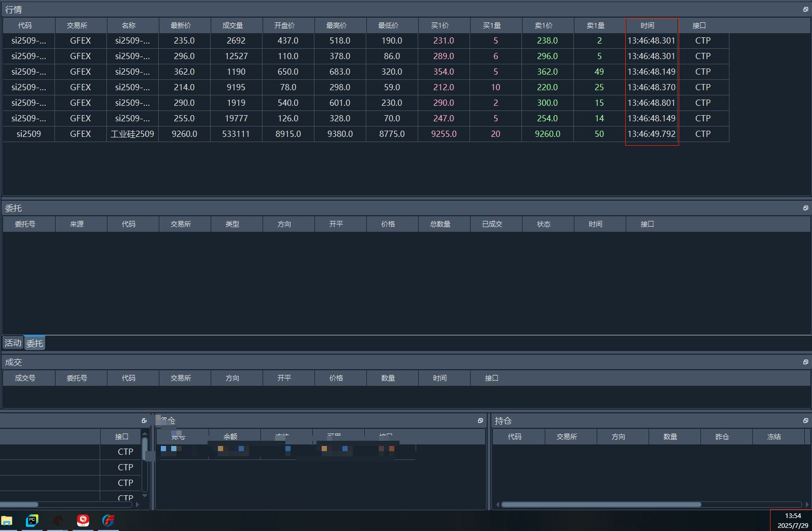Click 最低价 column header in 行情
Image resolution: width=812 pixels, height=531 pixels.
coord(392,25)
